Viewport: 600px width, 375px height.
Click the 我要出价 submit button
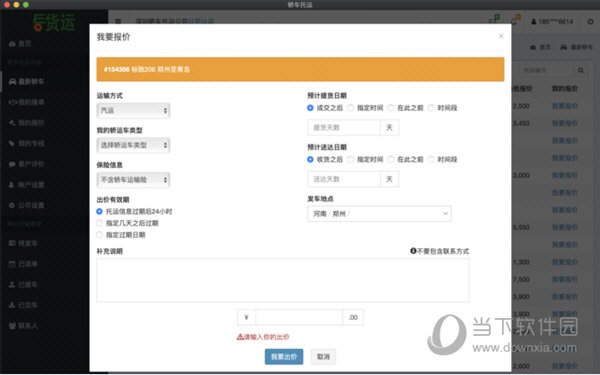tap(284, 357)
